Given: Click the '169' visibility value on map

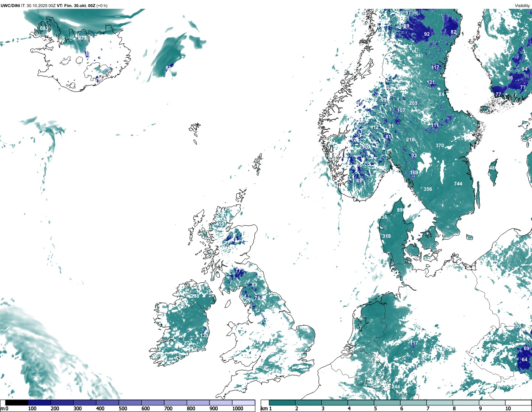Looking at the screenshot, I should (x=414, y=173).
